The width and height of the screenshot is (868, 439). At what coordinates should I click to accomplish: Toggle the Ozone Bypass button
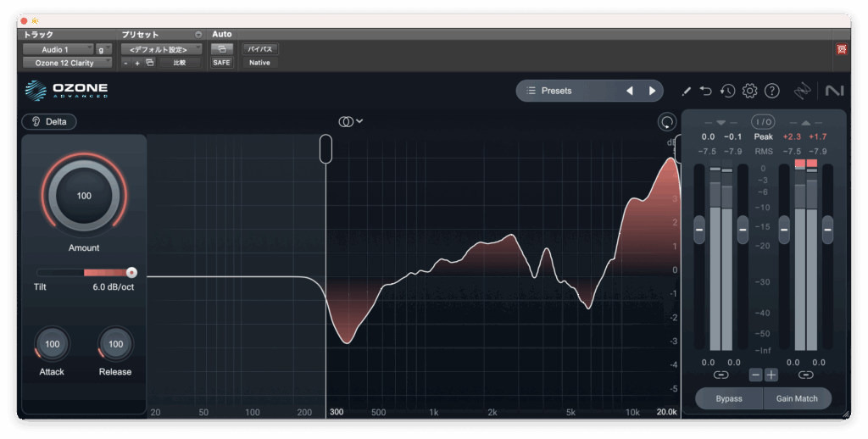pyautogui.click(x=729, y=398)
